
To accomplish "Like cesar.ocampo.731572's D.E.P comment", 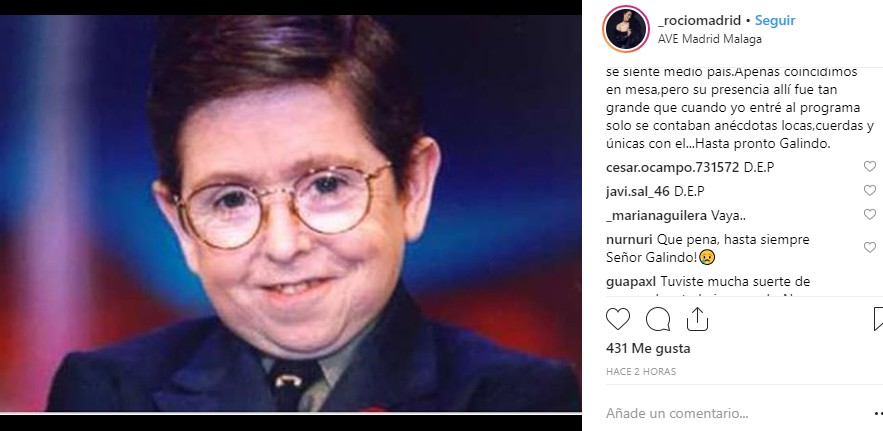I will [869, 166].
